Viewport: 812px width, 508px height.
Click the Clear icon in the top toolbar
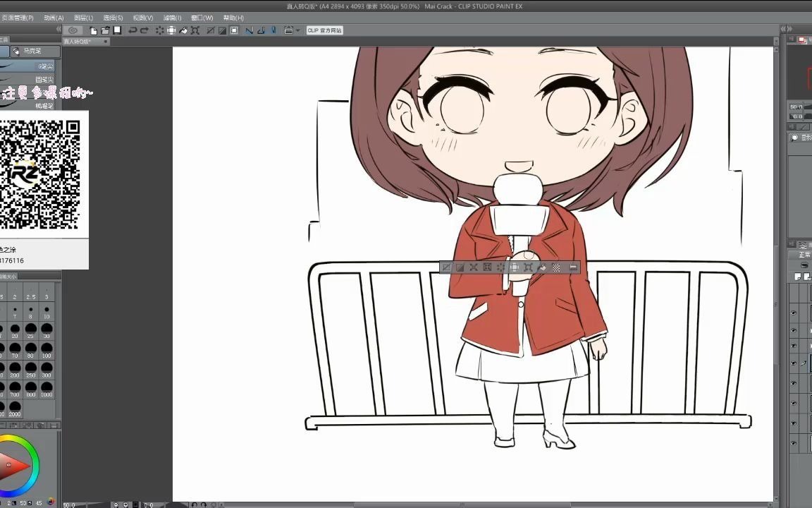[x=159, y=30]
